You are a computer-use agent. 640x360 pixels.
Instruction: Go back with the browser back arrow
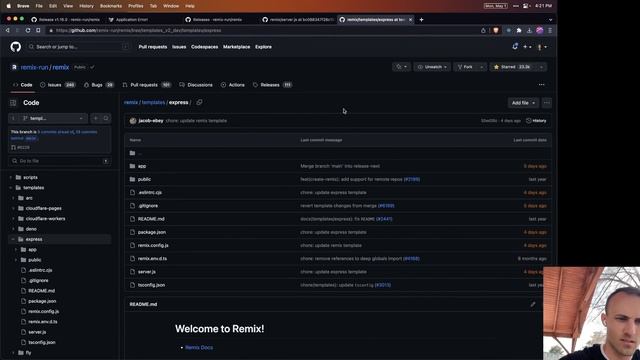(x=7, y=31)
